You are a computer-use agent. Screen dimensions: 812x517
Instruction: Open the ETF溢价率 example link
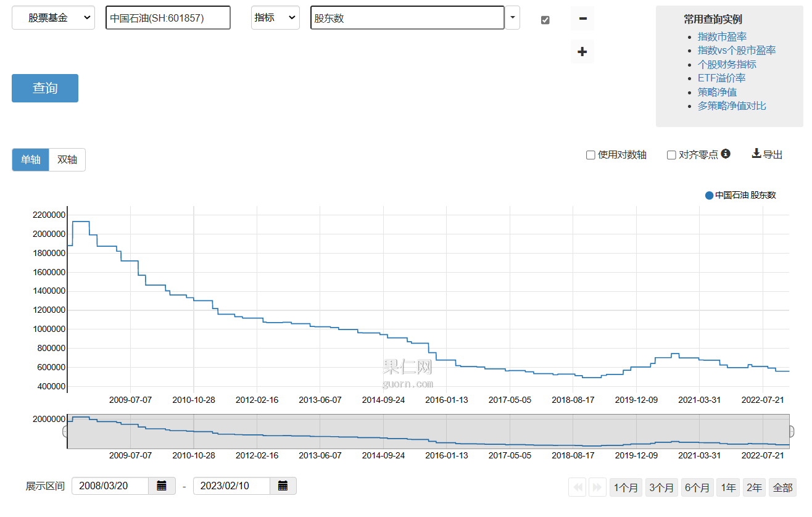721,78
